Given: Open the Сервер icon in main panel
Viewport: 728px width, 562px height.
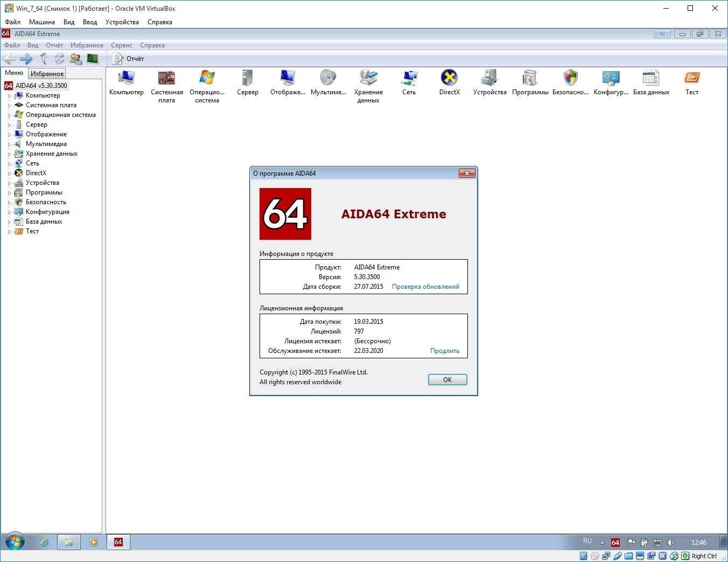Looking at the screenshot, I should pyautogui.click(x=247, y=78).
